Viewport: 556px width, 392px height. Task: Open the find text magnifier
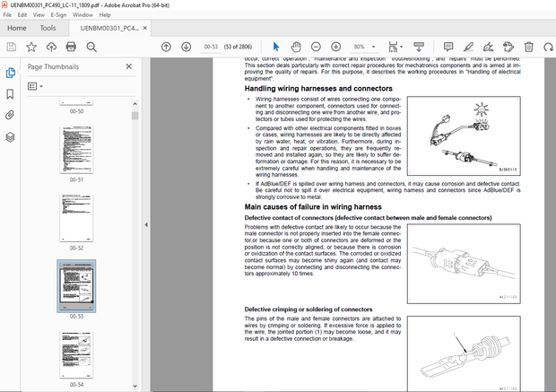coord(91,47)
